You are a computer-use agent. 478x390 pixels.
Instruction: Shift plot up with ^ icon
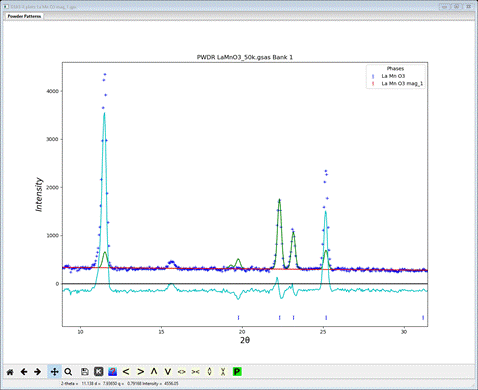154,371
